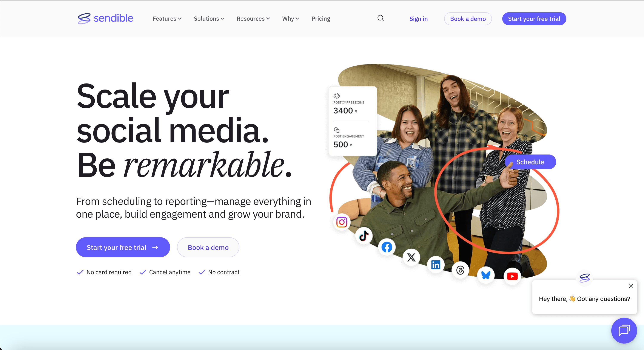Screen dimensions: 644x350
Task: Click the X (Twitter) icon
Action: click(411, 257)
